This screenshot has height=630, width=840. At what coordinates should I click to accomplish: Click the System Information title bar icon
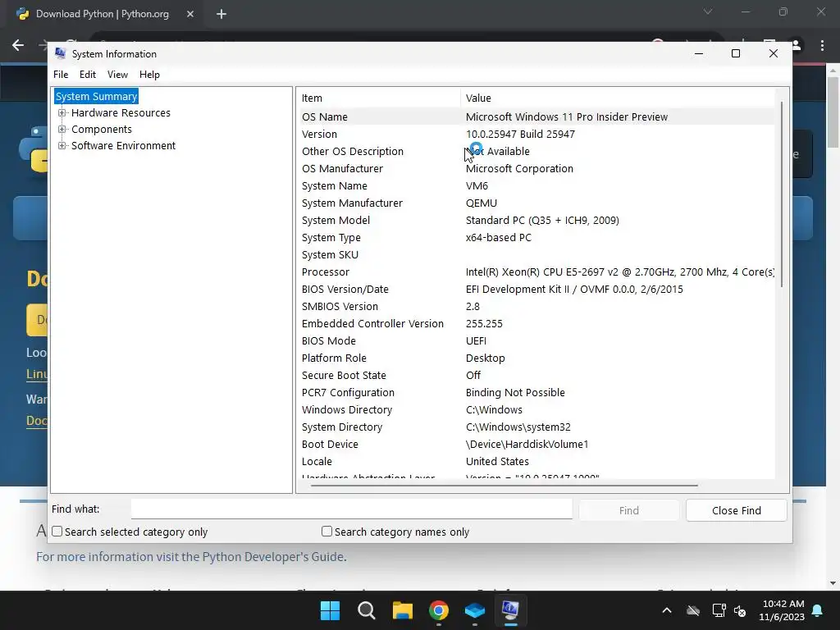(x=61, y=53)
